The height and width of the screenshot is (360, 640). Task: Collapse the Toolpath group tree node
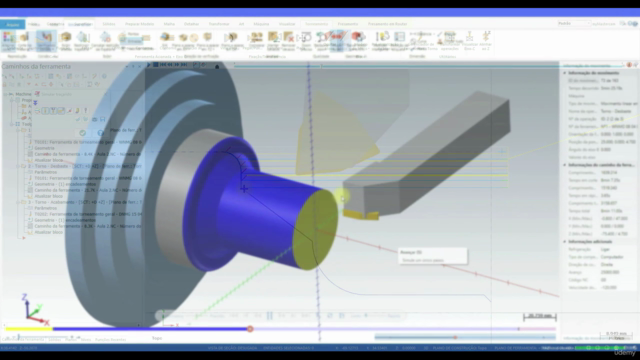(x=11, y=124)
